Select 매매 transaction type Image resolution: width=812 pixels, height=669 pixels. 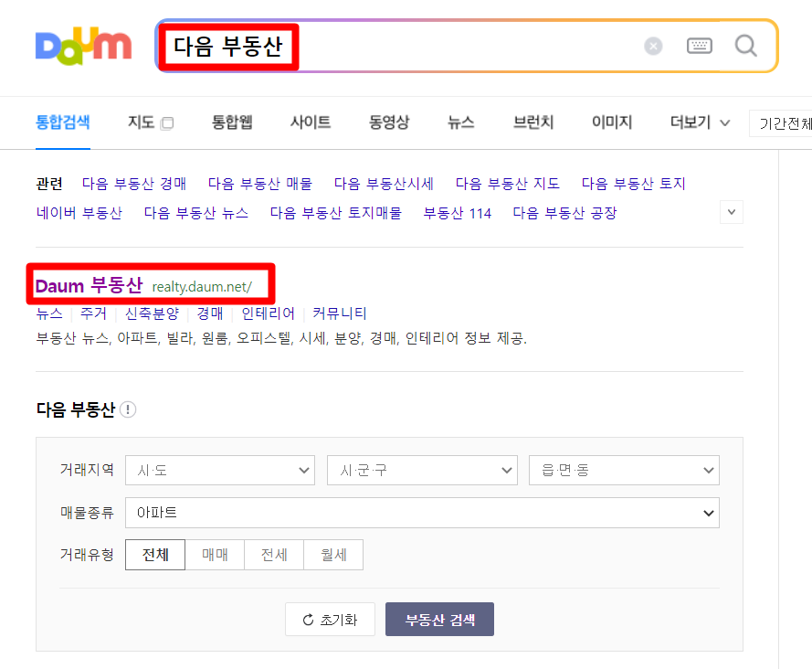coord(214,555)
